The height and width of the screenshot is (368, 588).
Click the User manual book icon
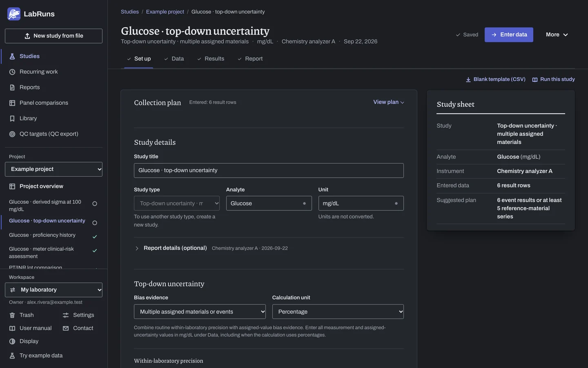(x=12, y=328)
